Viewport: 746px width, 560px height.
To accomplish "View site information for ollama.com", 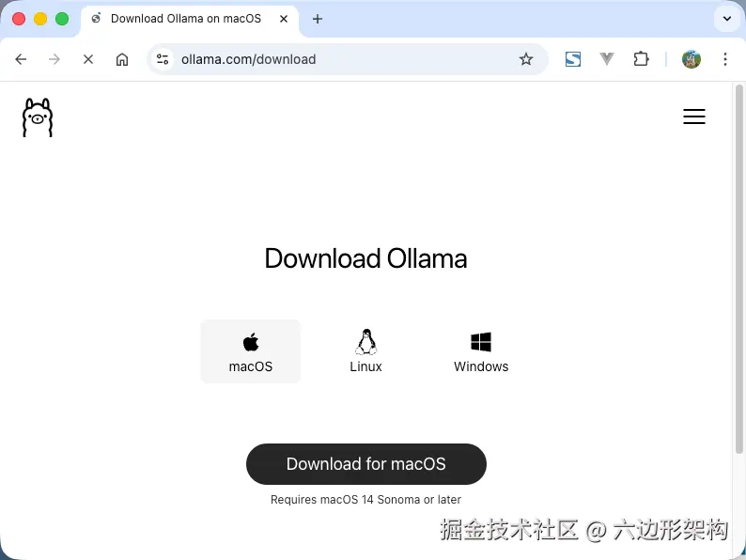I will pos(163,59).
